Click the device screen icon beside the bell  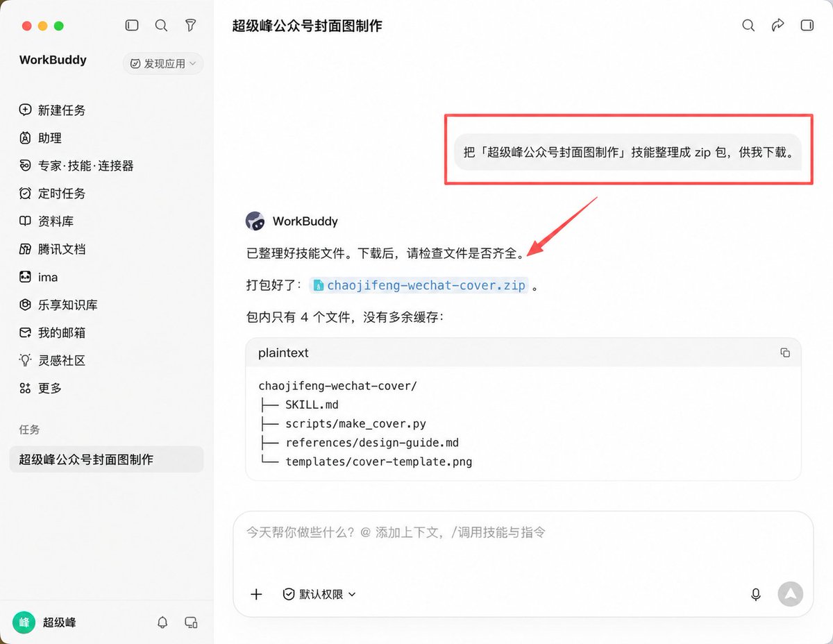click(191, 622)
